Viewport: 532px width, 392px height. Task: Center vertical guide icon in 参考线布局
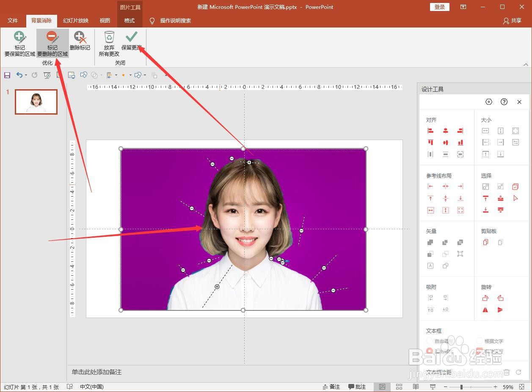click(x=445, y=186)
